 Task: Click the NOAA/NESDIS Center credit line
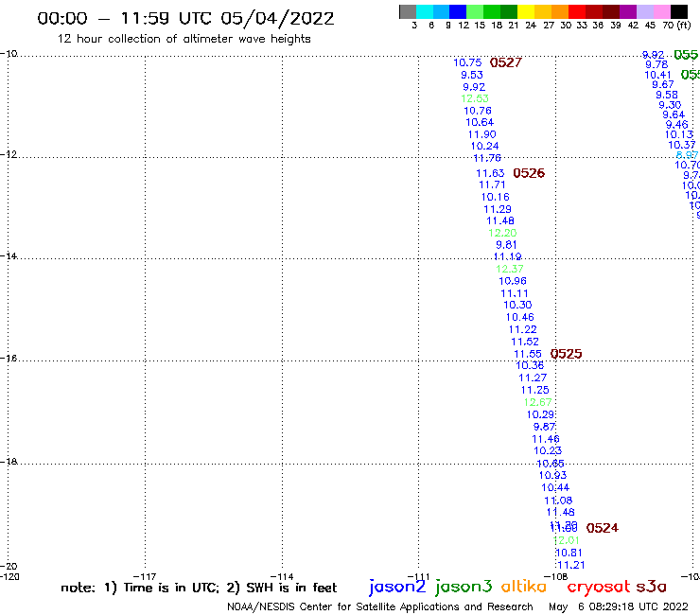coord(380,607)
